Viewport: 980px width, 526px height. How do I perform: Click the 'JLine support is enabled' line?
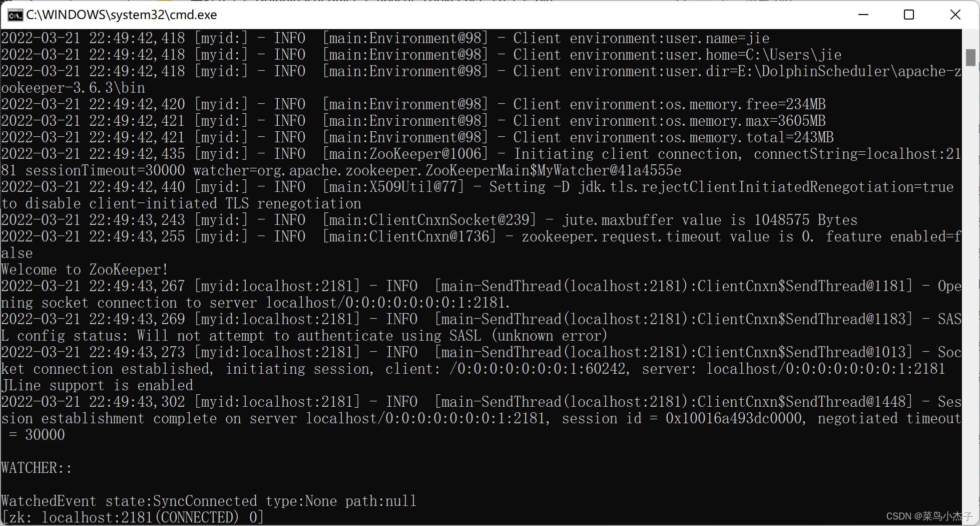click(97, 385)
